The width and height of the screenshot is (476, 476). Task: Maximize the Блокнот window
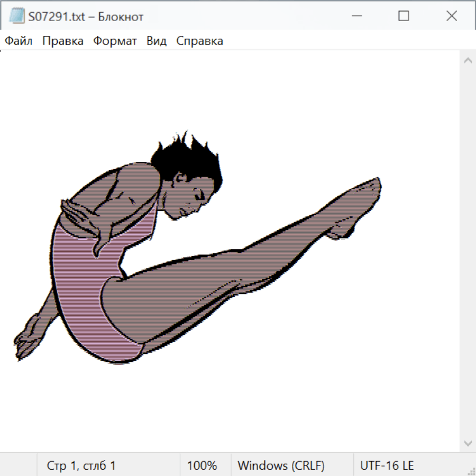[404, 16]
